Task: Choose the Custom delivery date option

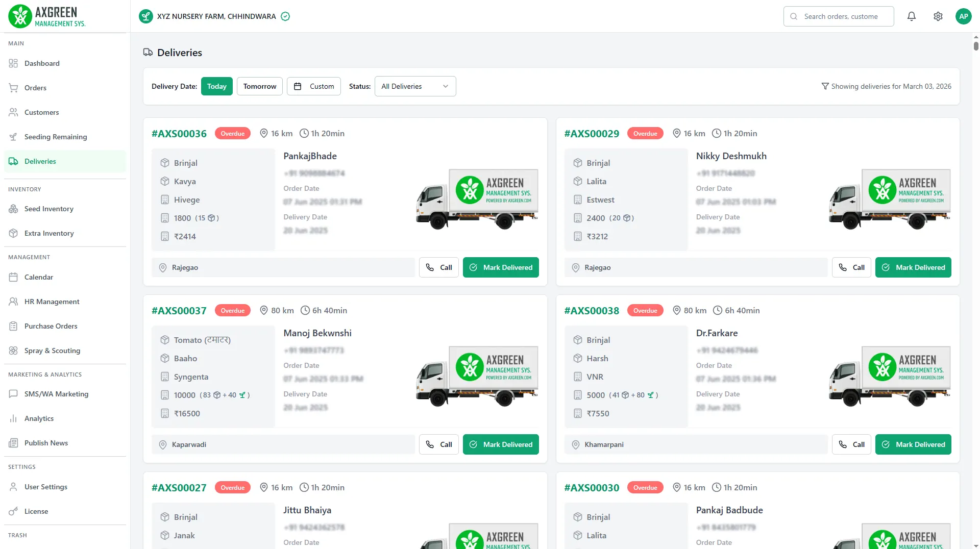Action: 314,86
